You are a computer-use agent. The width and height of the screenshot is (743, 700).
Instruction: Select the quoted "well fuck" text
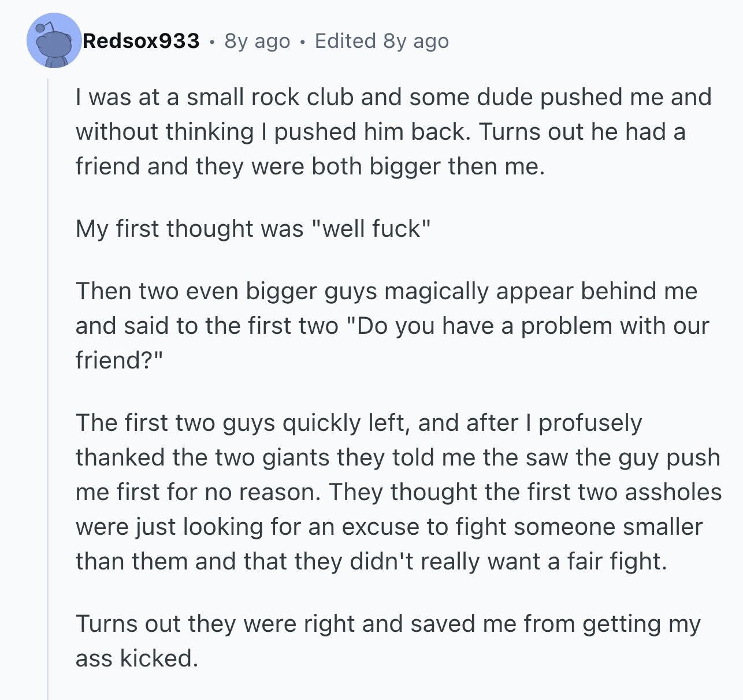[371, 229]
